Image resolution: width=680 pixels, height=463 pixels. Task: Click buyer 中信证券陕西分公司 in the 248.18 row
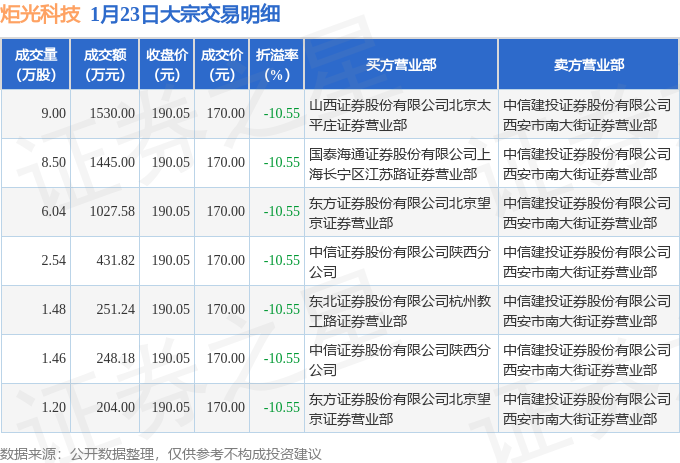click(400, 360)
